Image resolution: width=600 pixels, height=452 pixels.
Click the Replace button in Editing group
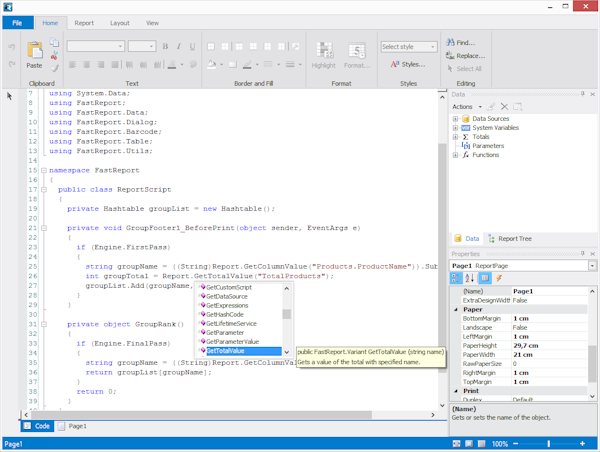pos(464,56)
